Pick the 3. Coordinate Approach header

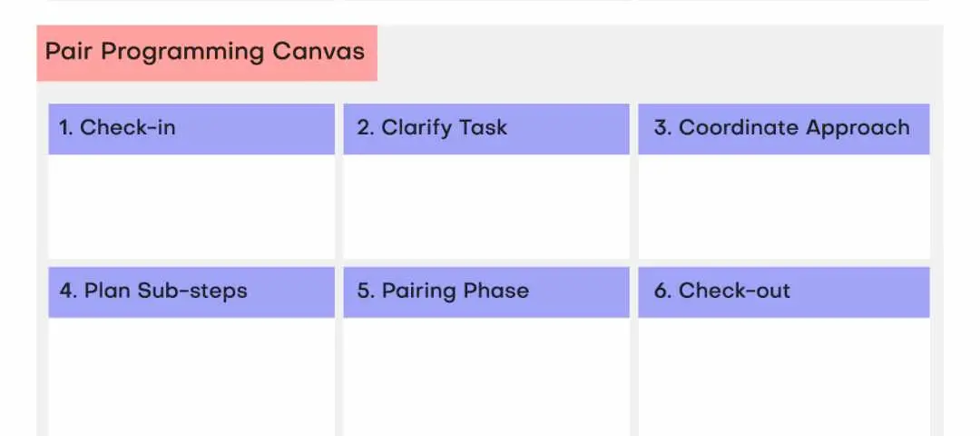pos(783,128)
